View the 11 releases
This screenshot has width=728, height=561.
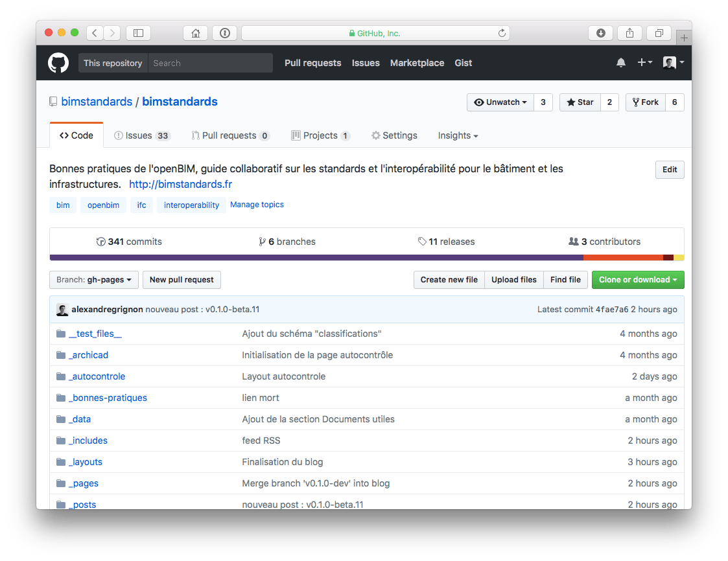pyautogui.click(x=446, y=242)
